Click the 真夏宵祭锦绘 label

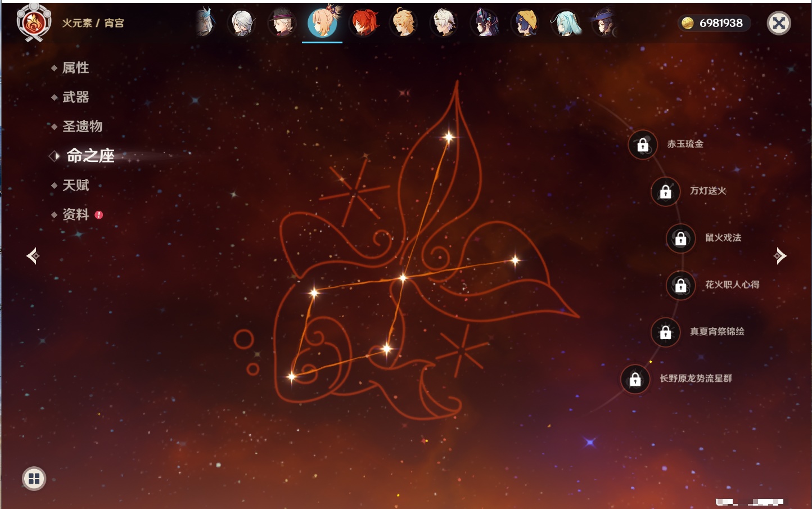point(717,331)
